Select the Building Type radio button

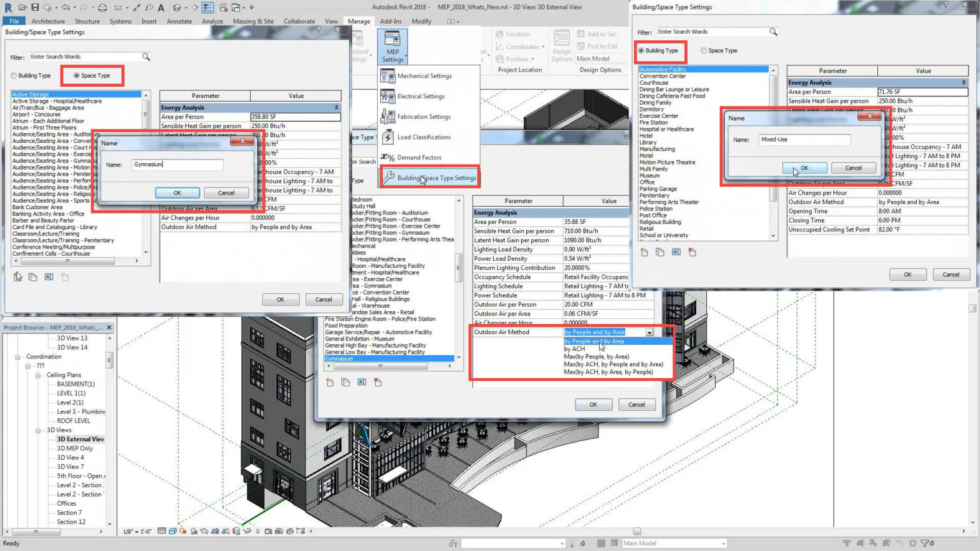pyautogui.click(x=641, y=50)
